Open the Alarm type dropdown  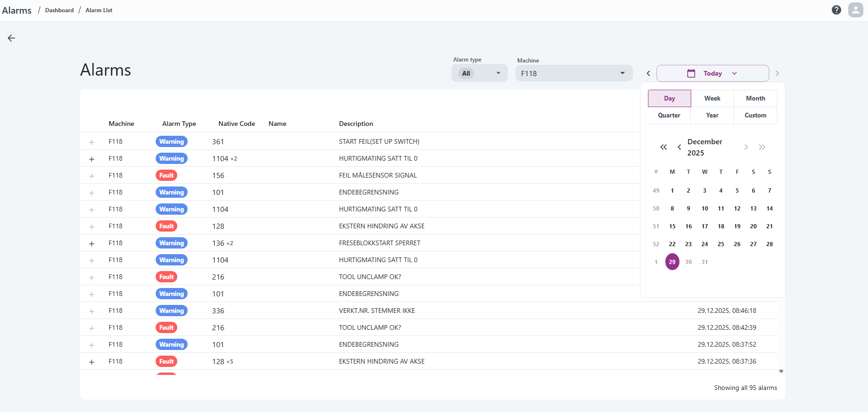point(479,73)
